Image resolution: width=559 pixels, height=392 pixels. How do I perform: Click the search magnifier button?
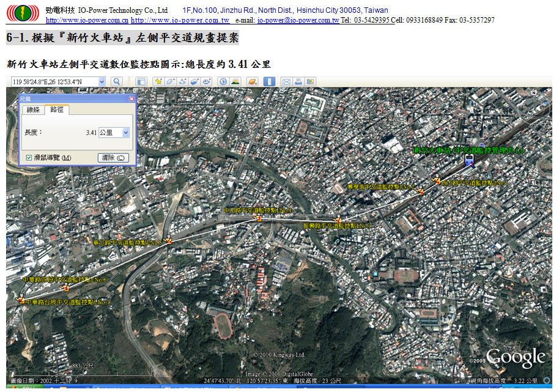(116, 81)
